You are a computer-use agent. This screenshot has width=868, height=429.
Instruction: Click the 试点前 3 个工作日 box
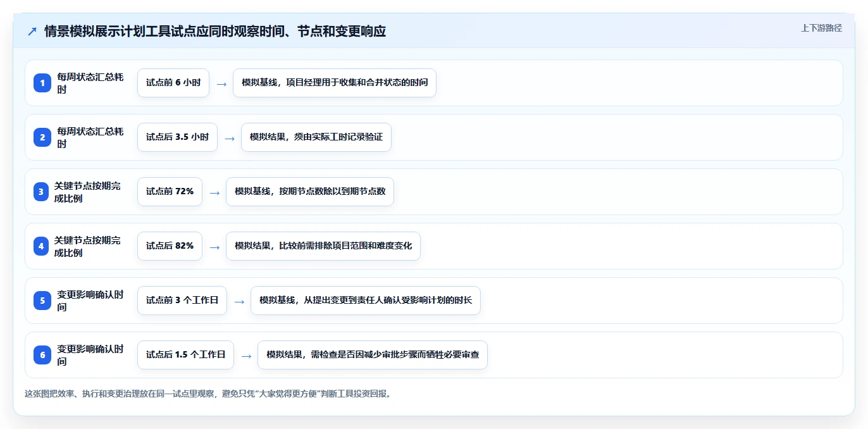[182, 301]
